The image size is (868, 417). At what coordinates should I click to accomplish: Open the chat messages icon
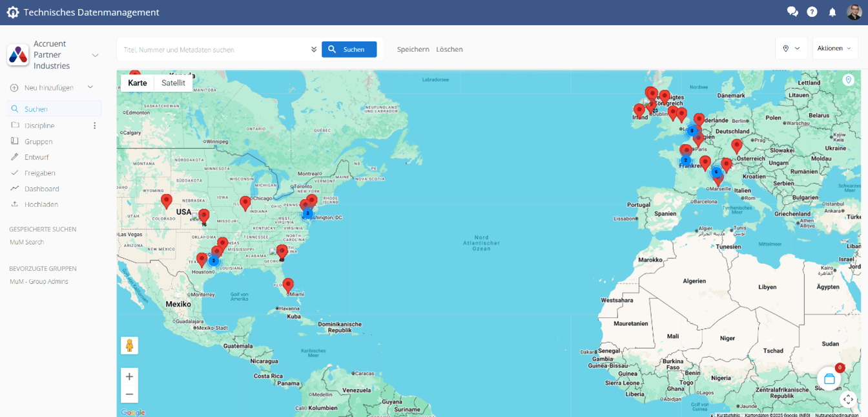(x=792, y=12)
